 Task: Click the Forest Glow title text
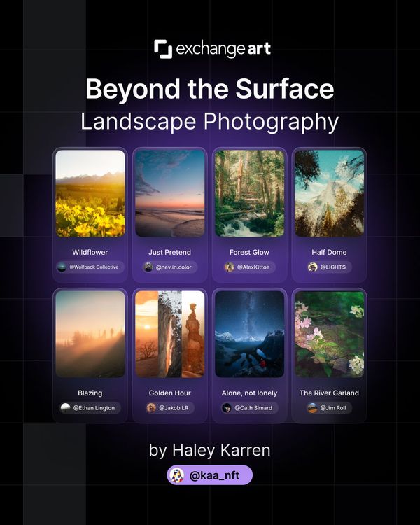(x=249, y=252)
